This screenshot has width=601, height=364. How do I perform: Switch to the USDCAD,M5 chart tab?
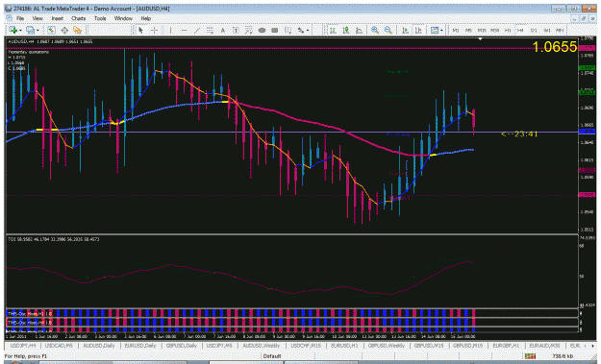[x=59, y=346]
